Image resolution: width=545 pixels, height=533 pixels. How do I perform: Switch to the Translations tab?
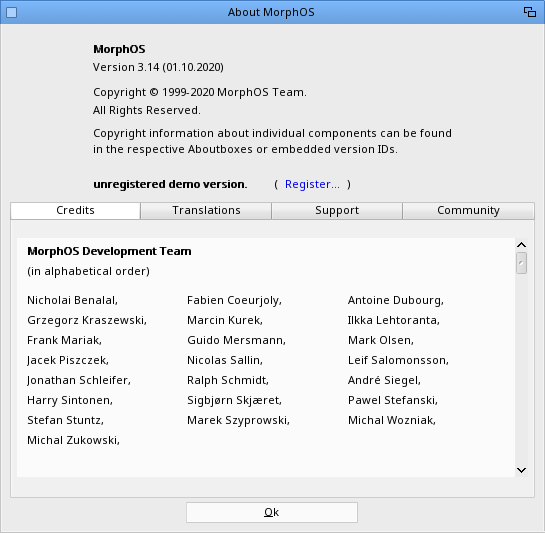[x=206, y=211]
